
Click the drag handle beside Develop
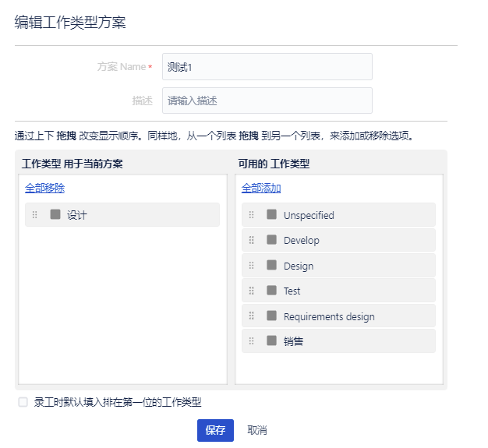pos(251,240)
